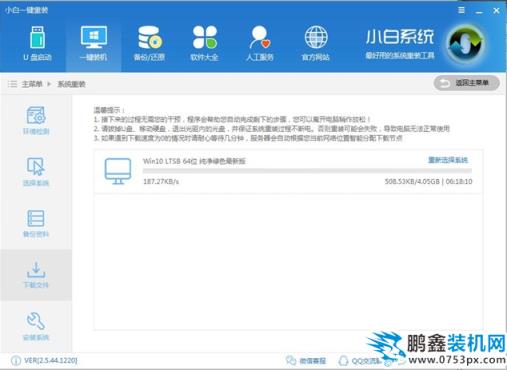Close the 小白 window

[496, 11]
